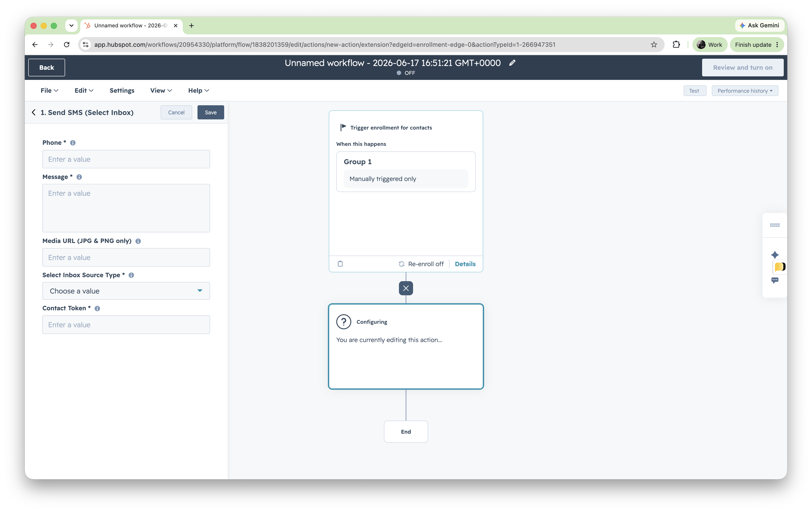Click the back chevron beside Send SMS

[x=34, y=112]
